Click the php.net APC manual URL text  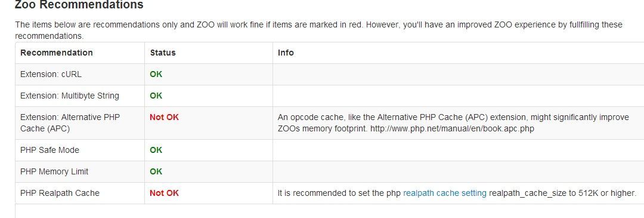(x=452, y=128)
